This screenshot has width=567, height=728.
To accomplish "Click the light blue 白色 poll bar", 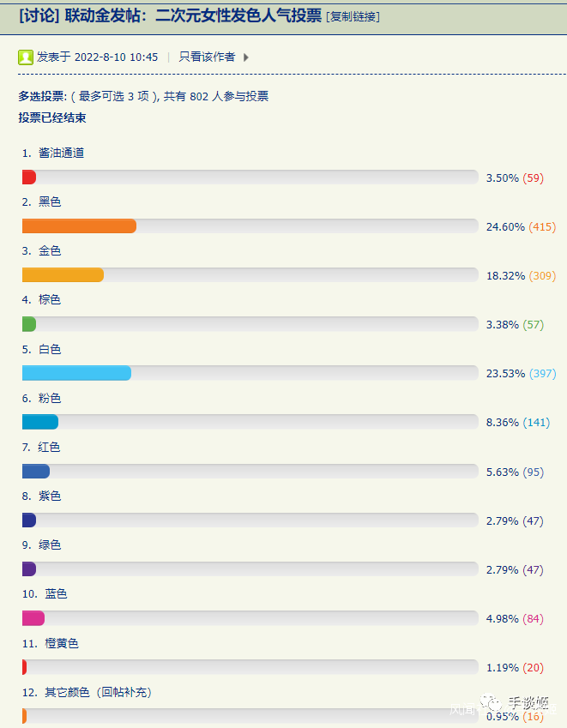I will 76,373.
